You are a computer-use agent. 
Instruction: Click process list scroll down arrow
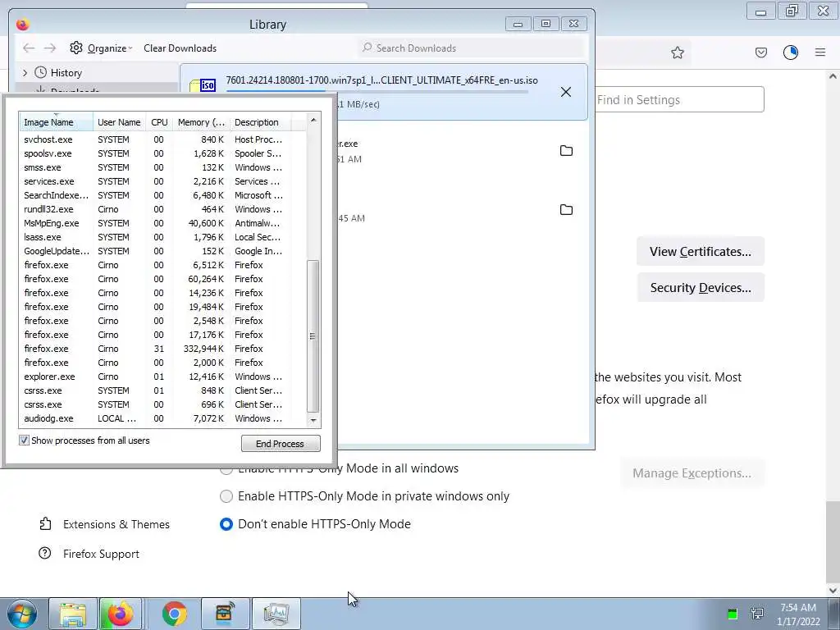pos(313,421)
